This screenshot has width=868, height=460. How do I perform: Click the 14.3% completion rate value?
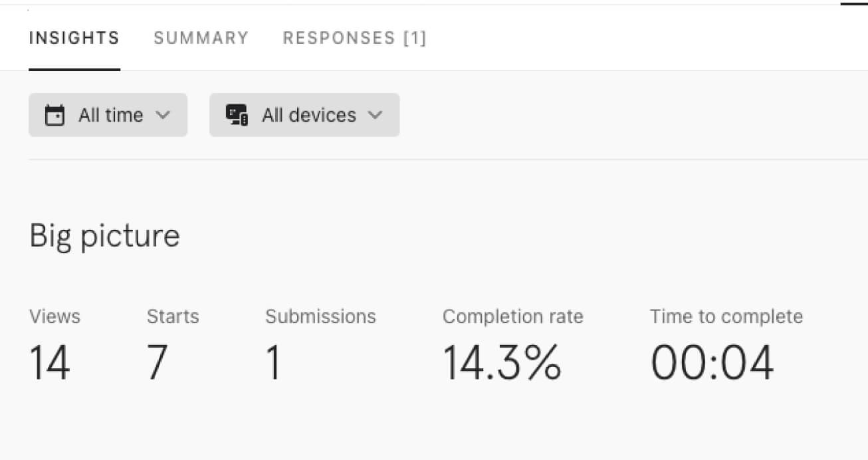point(502,363)
